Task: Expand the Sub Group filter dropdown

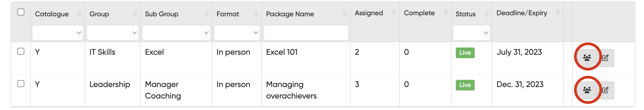Action: 176,33
